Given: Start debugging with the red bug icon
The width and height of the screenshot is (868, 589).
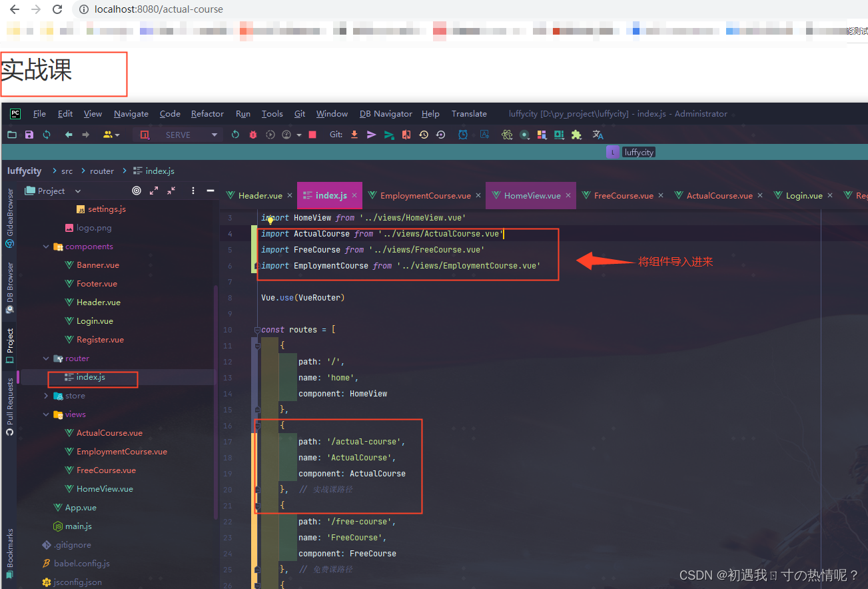Looking at the screenshot, I should [252, 135].
